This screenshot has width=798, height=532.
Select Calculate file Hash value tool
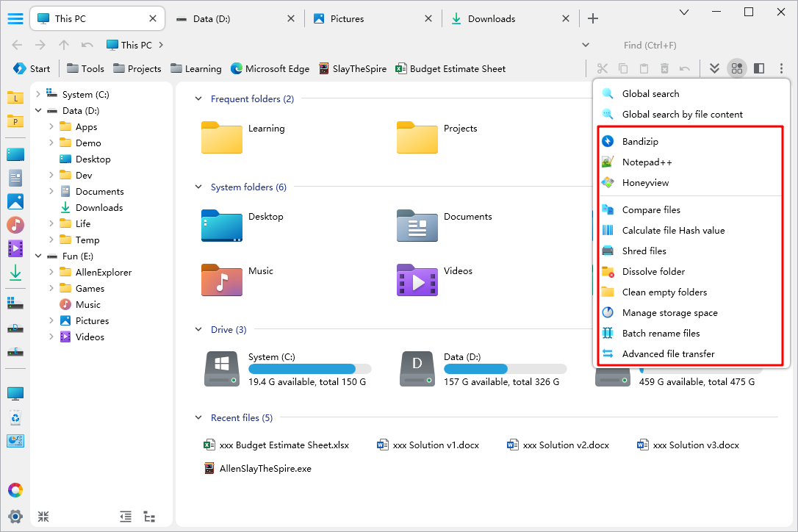pyautogui.click(x=672, y=230)
